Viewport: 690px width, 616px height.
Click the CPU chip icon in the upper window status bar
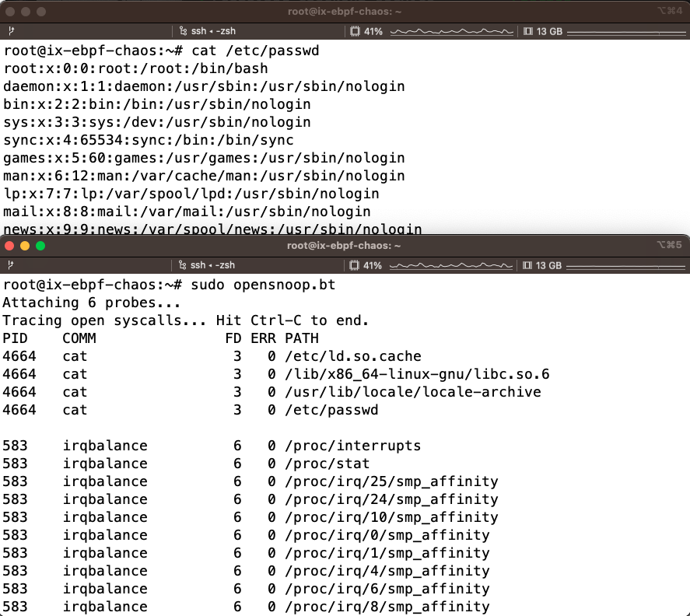pyautogui.click(x=355, y=31)
